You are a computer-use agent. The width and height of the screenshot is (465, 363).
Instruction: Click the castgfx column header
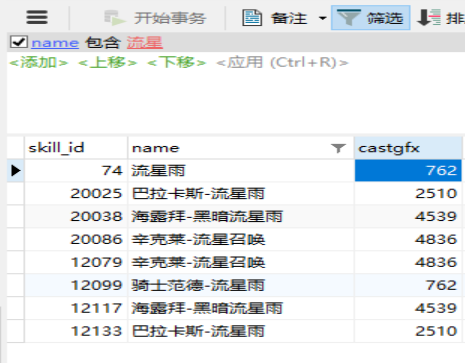pyautogui.click(x=408, y=148)
